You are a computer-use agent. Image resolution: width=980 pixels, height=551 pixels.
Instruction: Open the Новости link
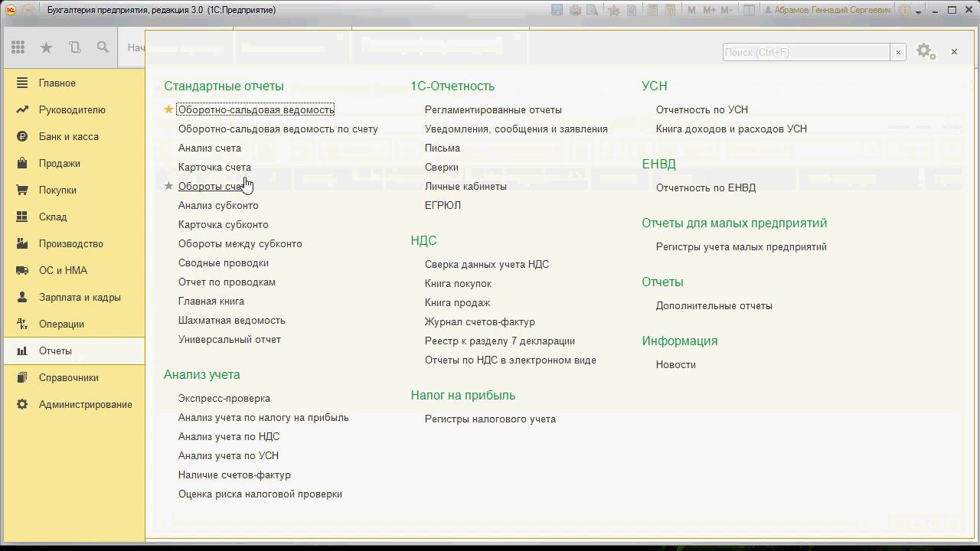[x=675, y=364]
